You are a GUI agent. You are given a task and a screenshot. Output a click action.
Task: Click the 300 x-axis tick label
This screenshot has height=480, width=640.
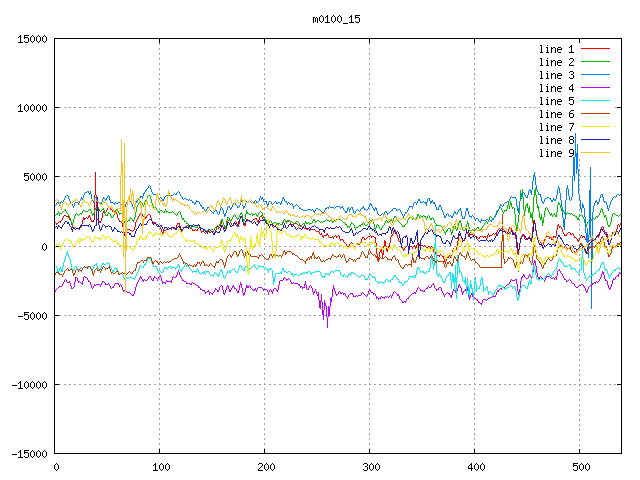pos(370,467)
